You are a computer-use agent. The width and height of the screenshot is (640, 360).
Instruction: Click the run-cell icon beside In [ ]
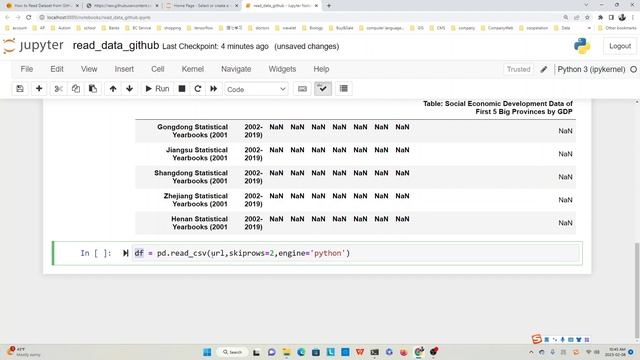coord(125,253)
